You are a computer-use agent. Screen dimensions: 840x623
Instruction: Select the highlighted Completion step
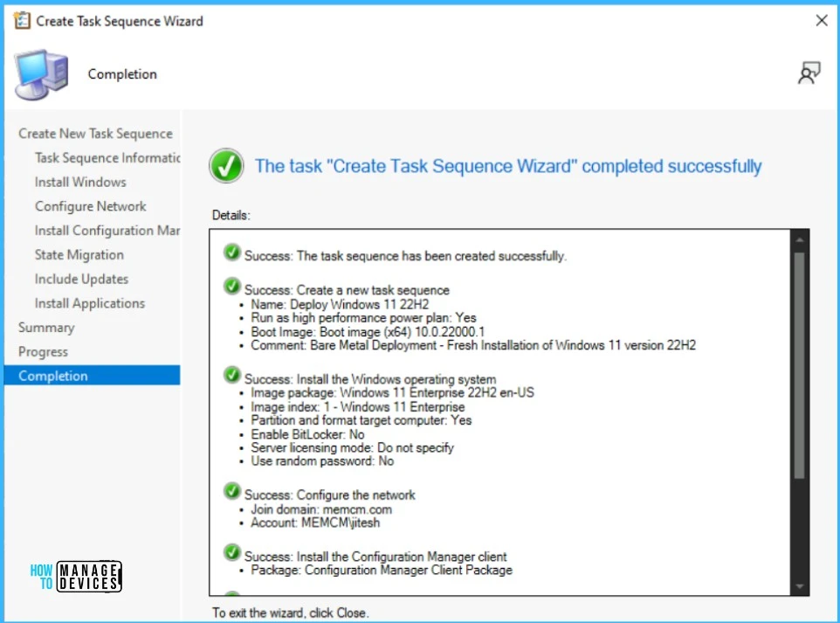point(93,376)
